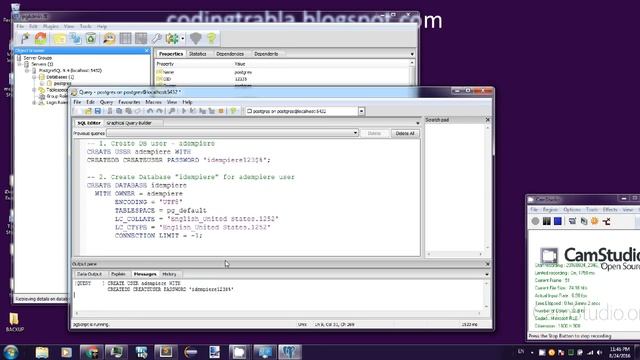Switch to the Explain tab in Output pane
The height and width of the screenshot is (360, 640).
tap(118, 274)
